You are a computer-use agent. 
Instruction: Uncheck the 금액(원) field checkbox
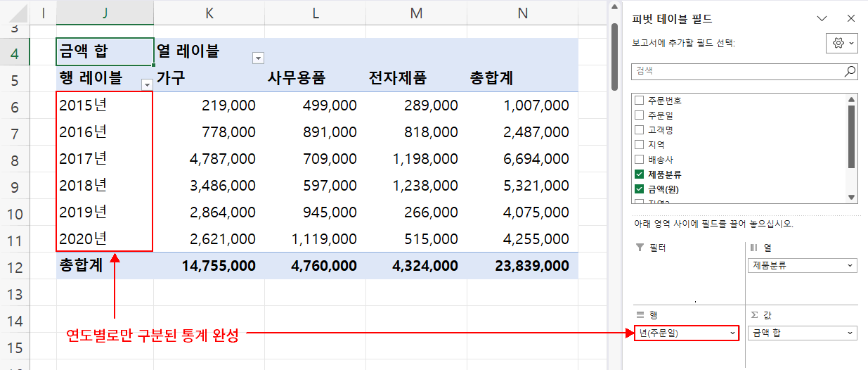[640, 189]
